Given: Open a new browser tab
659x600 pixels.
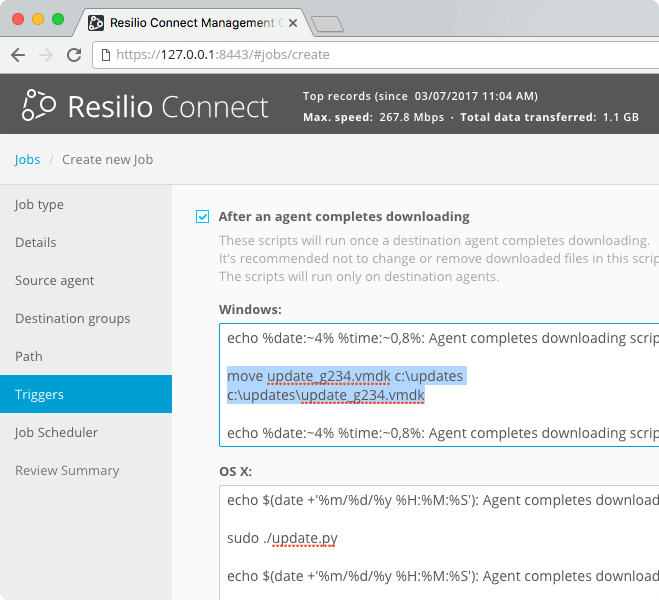Looking at the screenshot, I should point(327,24).
